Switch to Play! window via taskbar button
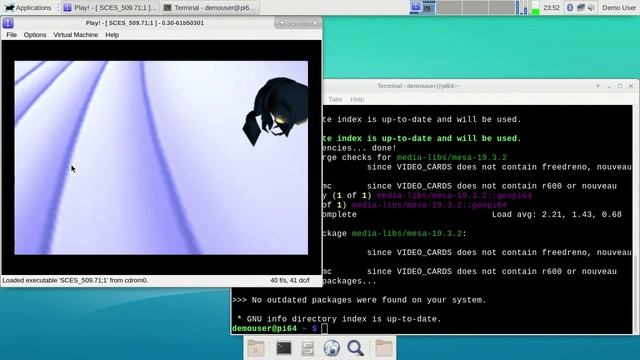The image size is (640, 360). 110,7
